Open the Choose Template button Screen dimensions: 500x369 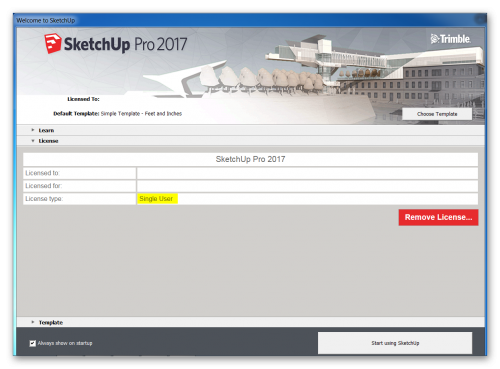point(437,114)
